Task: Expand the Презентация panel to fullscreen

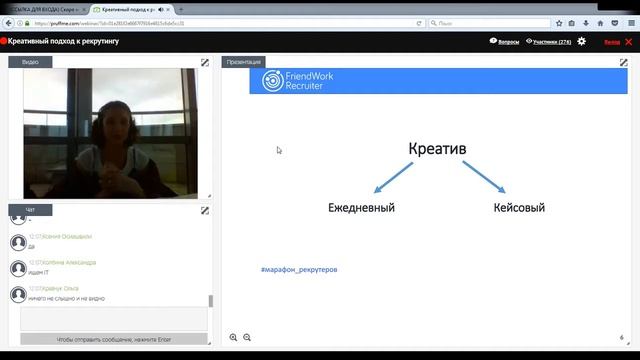Action: pos(624,62)
